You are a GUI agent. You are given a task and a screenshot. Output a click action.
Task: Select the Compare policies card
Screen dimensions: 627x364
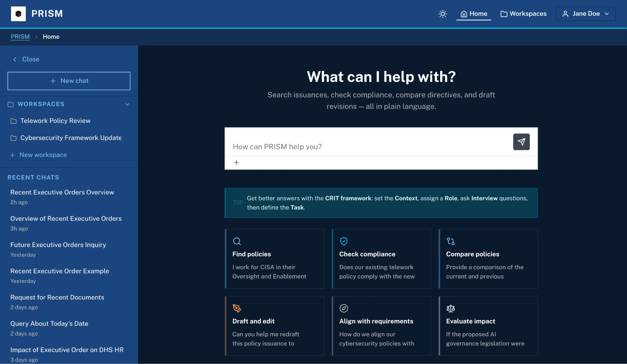(x=488, y=259)
